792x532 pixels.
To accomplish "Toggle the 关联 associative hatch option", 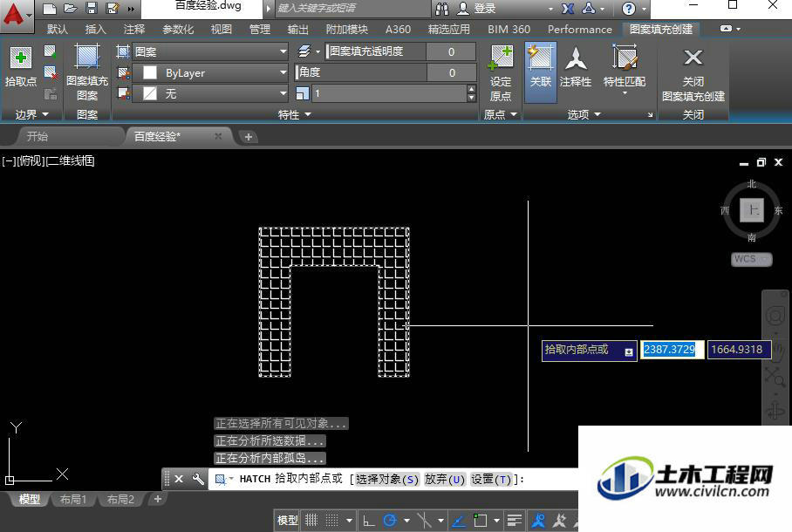I will [541, 72].
